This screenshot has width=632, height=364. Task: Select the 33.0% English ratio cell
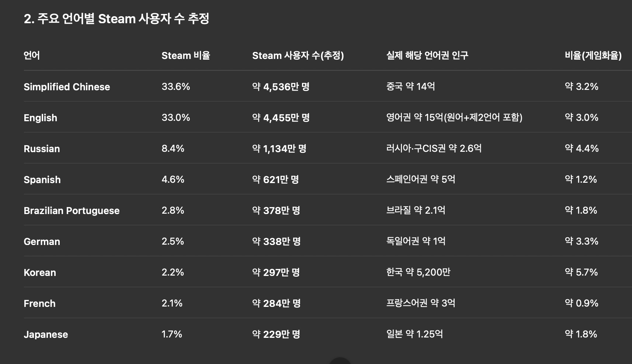176,118
